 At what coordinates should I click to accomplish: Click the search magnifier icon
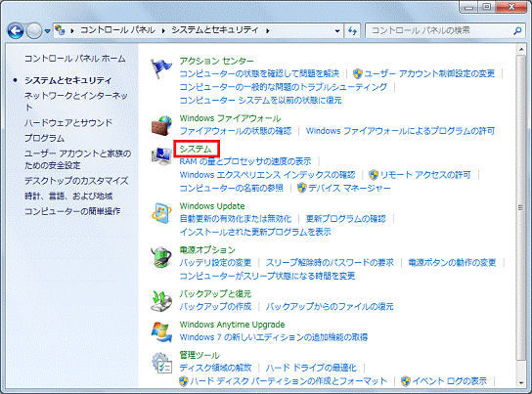coord(517,31)
